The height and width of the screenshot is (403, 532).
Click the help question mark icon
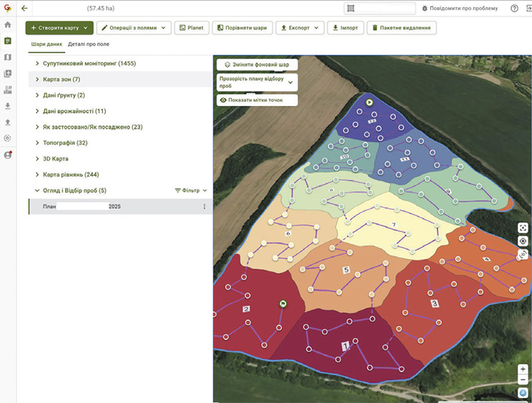pyautogui.click(x=514, y=9)
